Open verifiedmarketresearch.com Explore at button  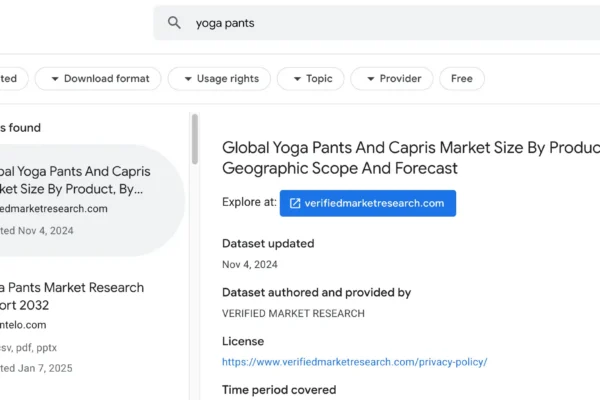point(368,203)
